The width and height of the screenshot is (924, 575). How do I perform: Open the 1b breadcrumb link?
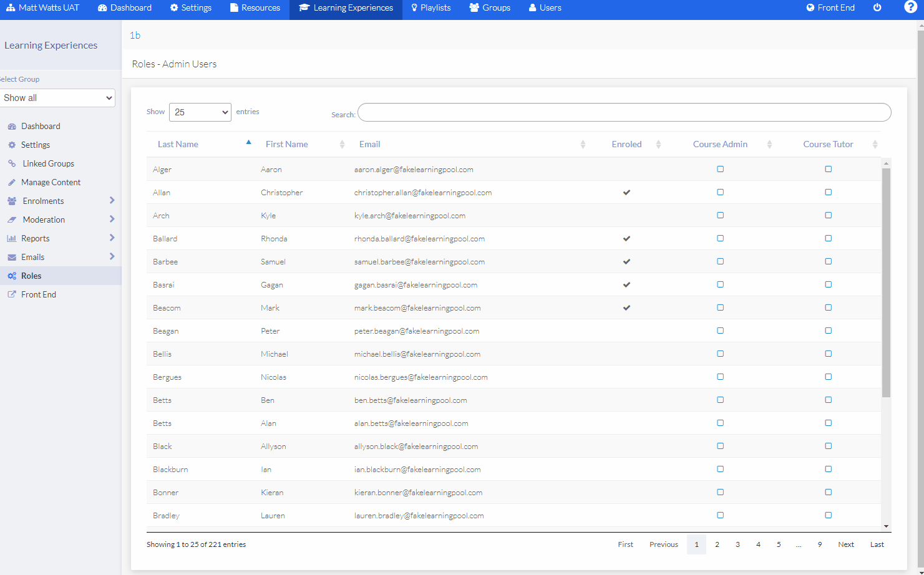click(x=135, y=36)
